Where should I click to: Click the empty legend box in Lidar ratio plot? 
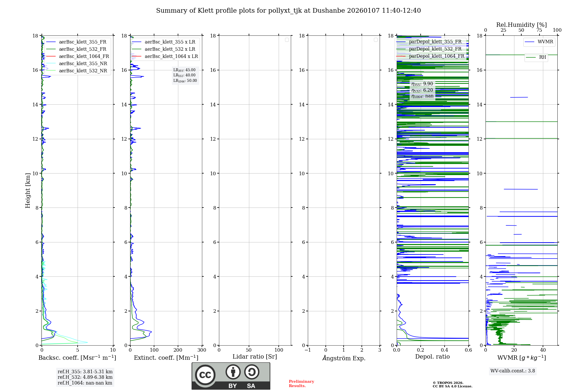(287, 40)
